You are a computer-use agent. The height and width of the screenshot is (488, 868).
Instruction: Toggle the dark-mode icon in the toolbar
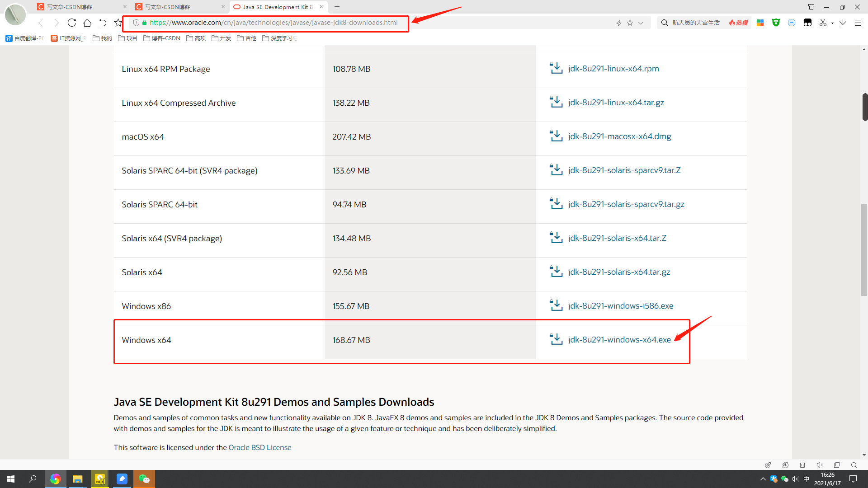point(807,23)
